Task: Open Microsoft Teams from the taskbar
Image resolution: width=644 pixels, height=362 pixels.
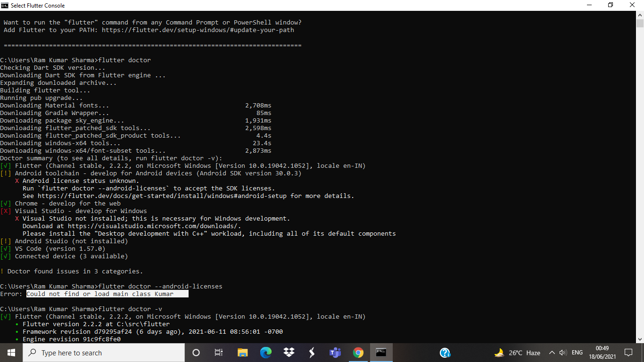Action: pos(335,353)
